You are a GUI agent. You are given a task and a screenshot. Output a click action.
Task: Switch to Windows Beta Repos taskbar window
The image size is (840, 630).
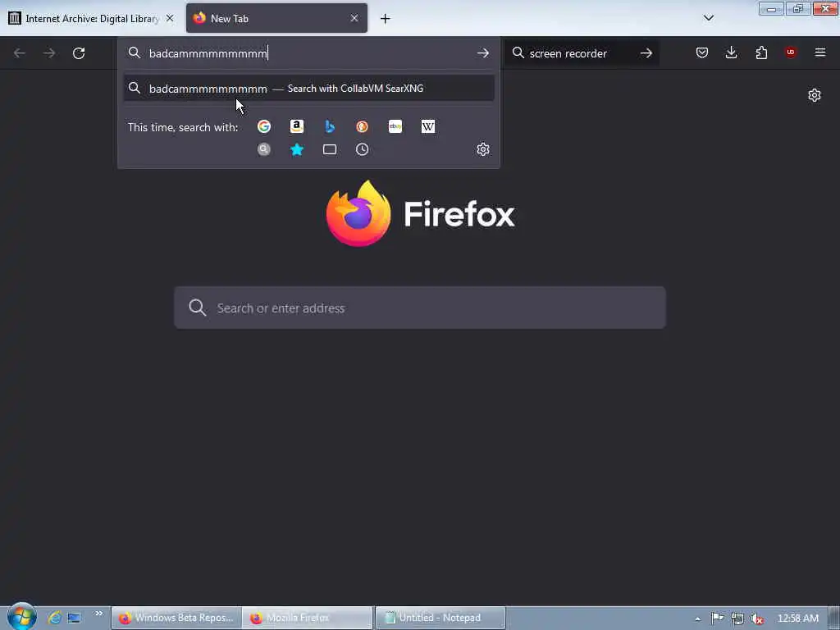point(177,619)
